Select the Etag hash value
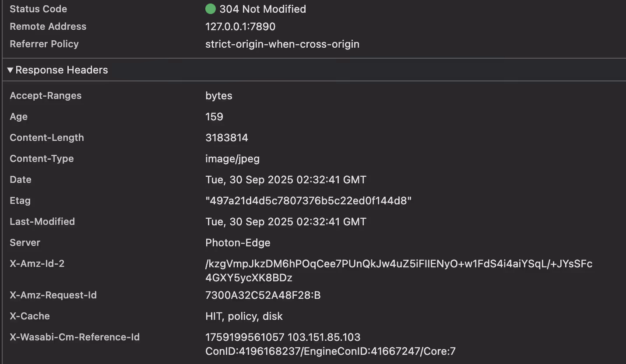The image size is (626, 364). pos(309,201)
